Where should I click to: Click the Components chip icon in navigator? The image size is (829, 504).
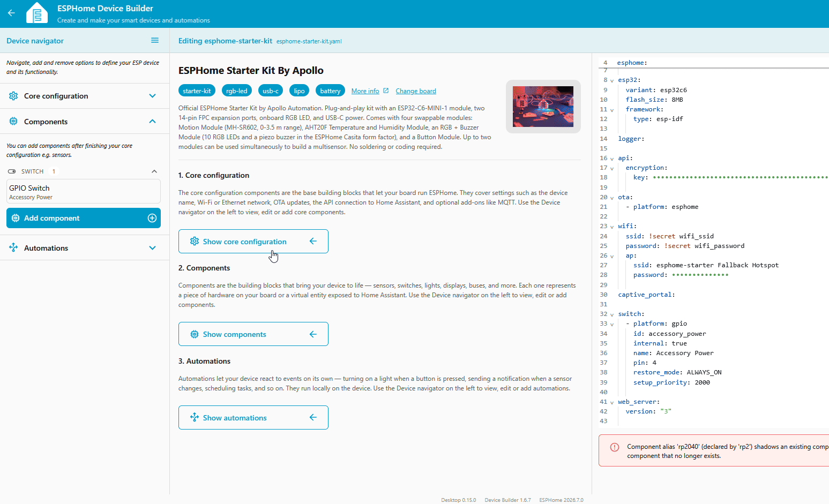click(x=13, y=122)
